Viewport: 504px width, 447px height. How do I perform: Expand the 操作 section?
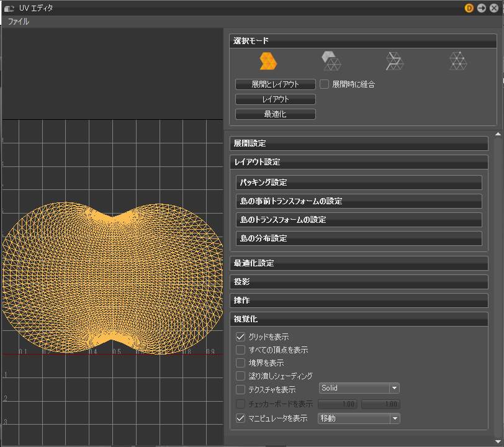point(359,300)
